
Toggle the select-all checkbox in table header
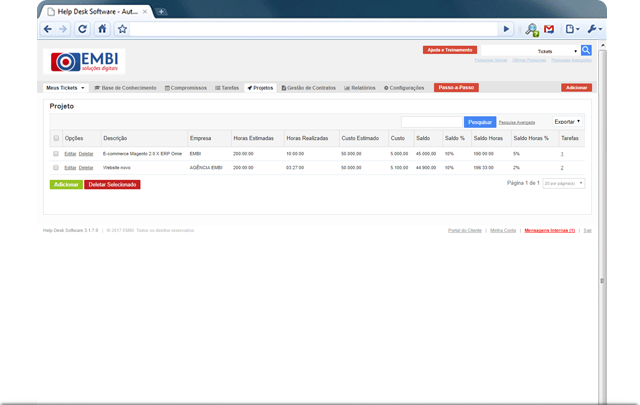(56, 138)
